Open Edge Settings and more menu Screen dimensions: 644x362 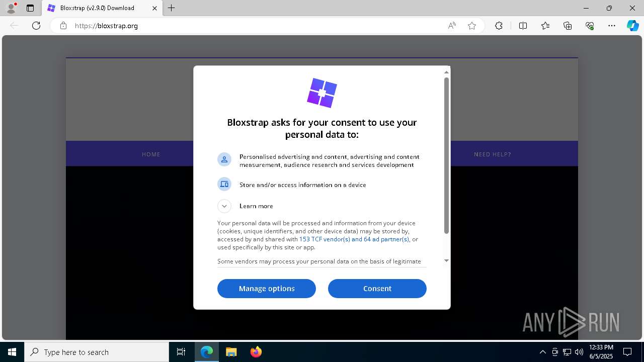click(x=612, y=26)
